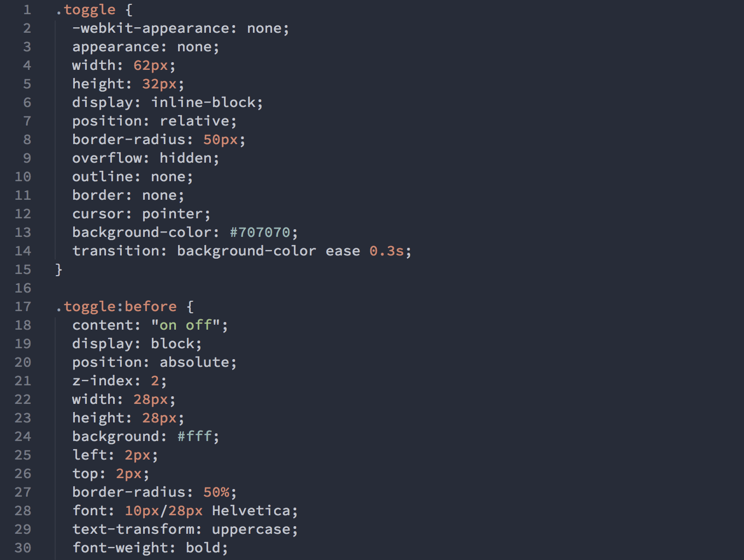Click line number 30 in the gutter

pos(23,548)
